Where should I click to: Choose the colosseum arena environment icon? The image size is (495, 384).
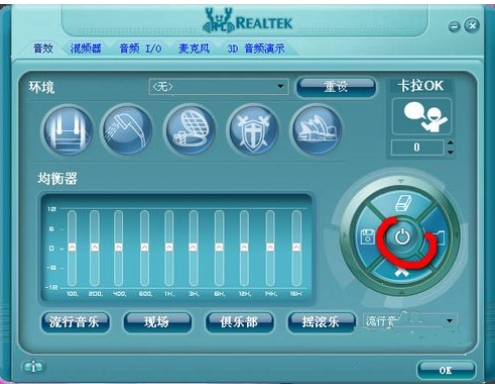tap(190, 130)
